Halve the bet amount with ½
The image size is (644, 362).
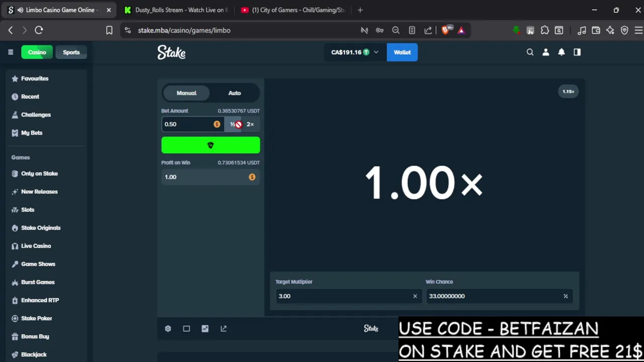233,124
